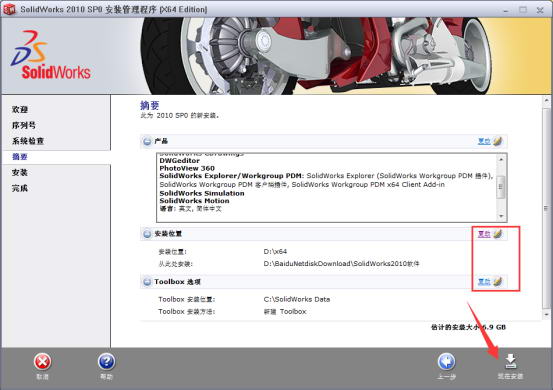Click the estimated install size 6.9 GB text
This screenshot has height=390, width=553.
(468, 327)
